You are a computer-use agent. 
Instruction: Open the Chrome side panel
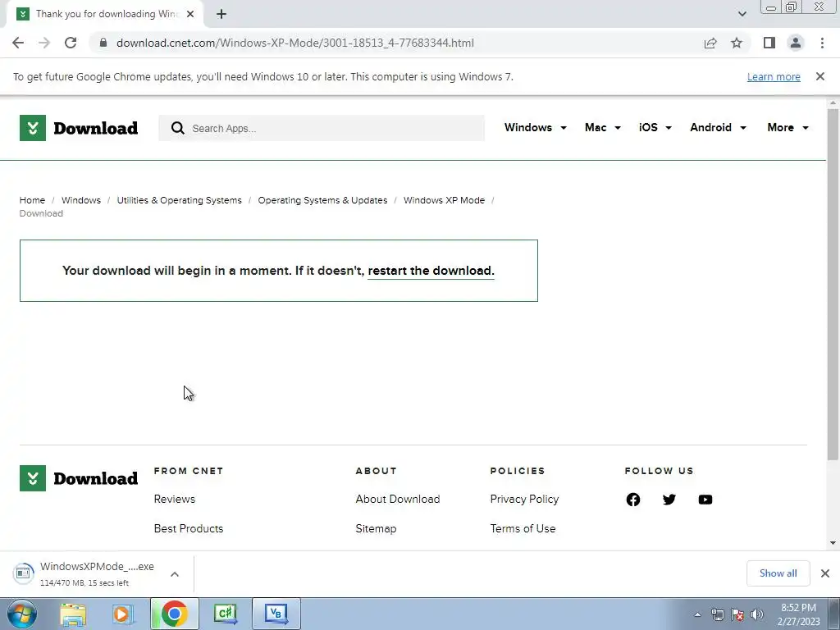tap(769, 43)
